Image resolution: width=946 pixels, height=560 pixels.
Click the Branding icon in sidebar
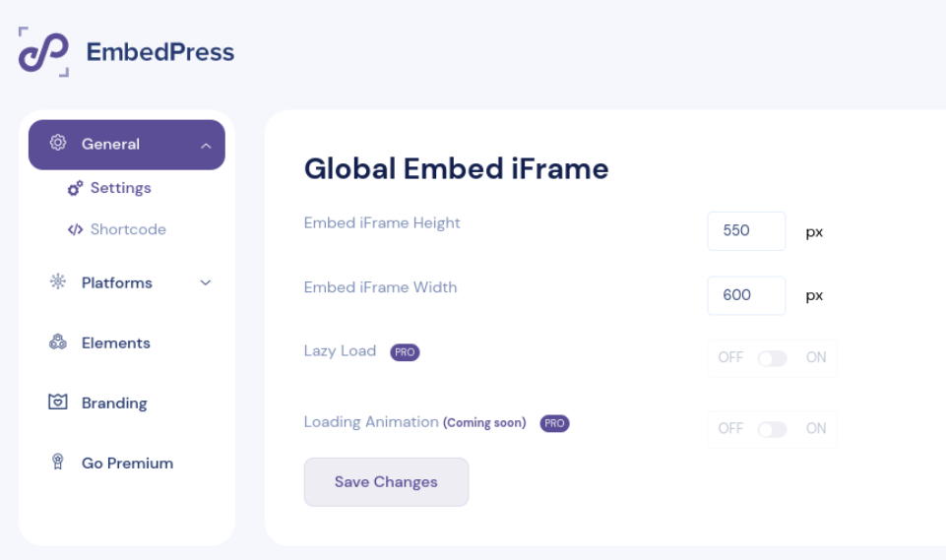click(x=58, y=403)
